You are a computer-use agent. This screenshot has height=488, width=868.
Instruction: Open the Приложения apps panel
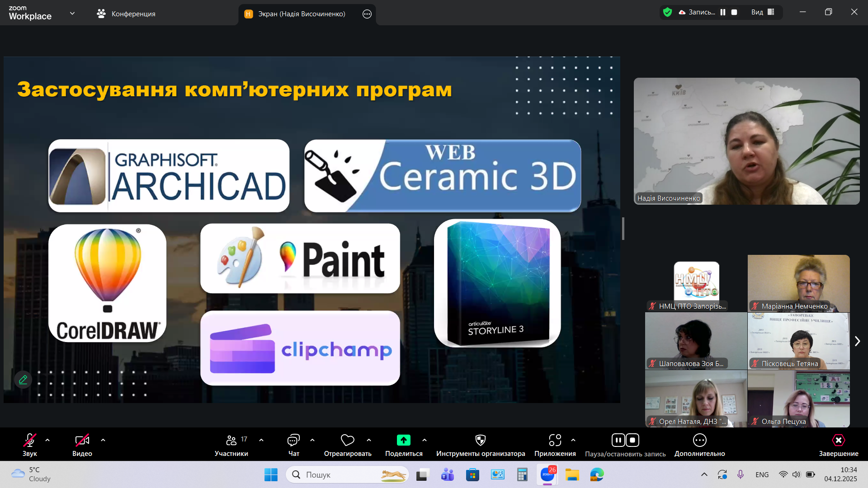555,445
